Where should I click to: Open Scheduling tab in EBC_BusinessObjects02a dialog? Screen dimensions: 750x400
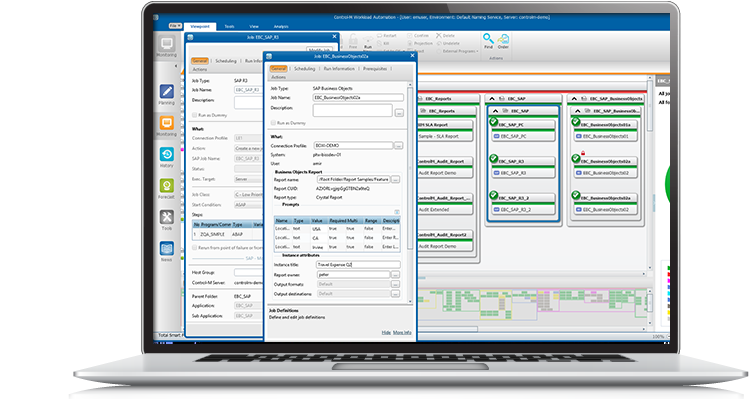pyautogui.click(x=305, y=69)
